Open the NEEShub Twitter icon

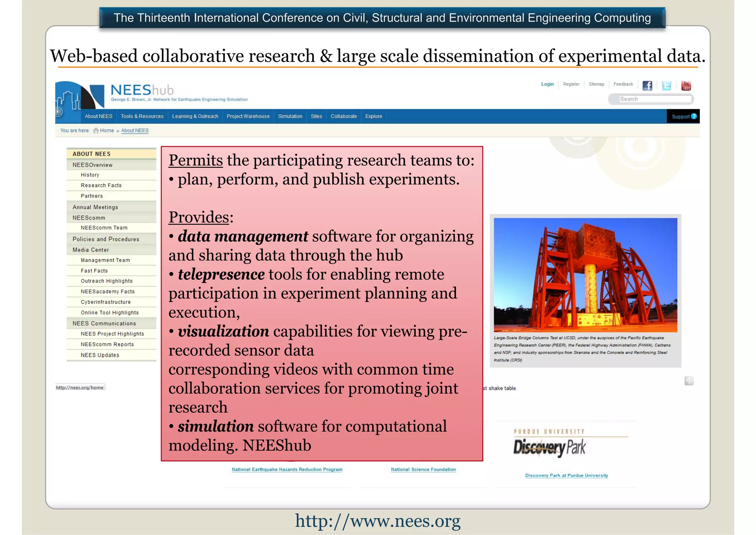point(667,86)
